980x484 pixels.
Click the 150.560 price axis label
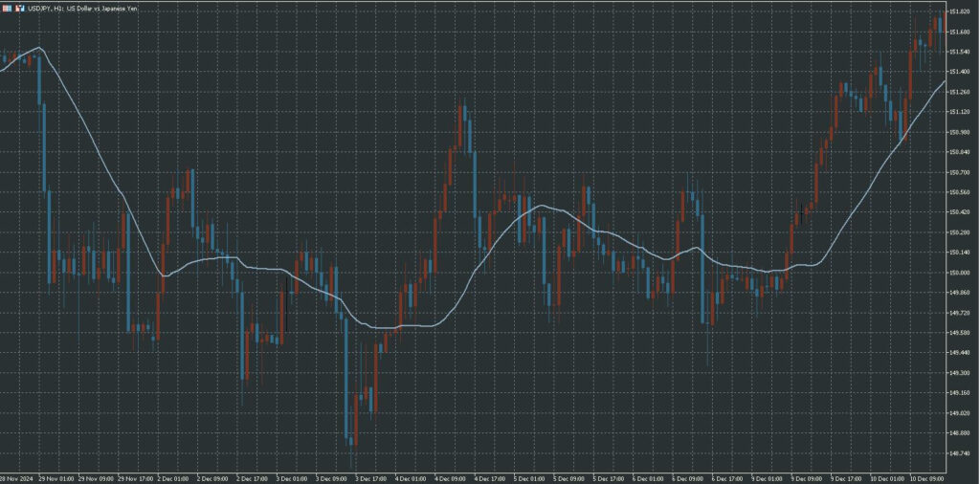pyautogui.click(x=959, y=192)
